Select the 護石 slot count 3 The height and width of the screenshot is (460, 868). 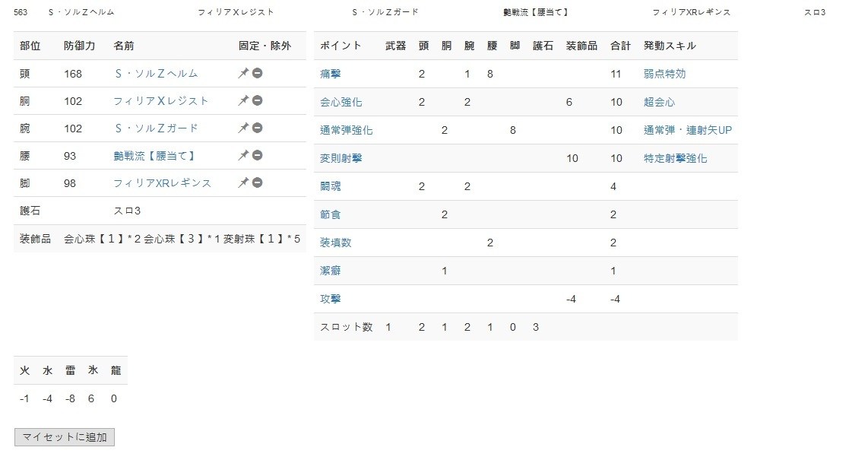tap(535, 327)
